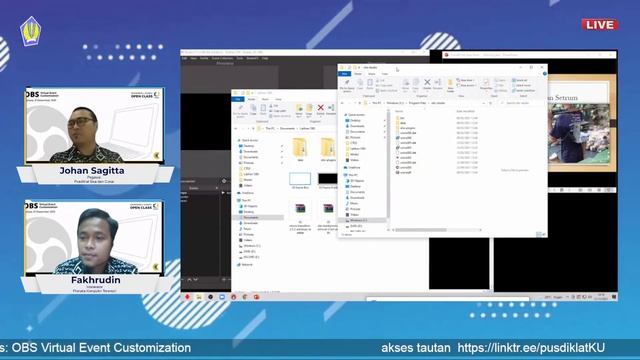Open the bin folder in obs-studio window

[x=402, y=118]
